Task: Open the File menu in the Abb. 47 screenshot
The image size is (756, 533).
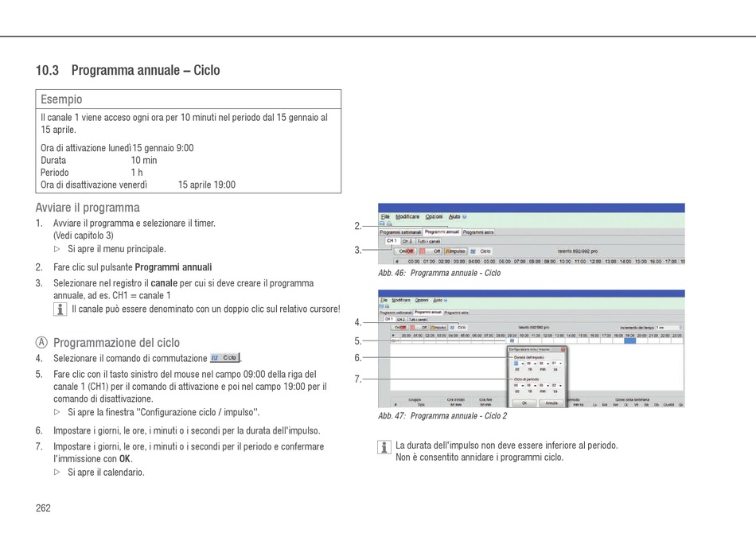Action: point(384,300)
